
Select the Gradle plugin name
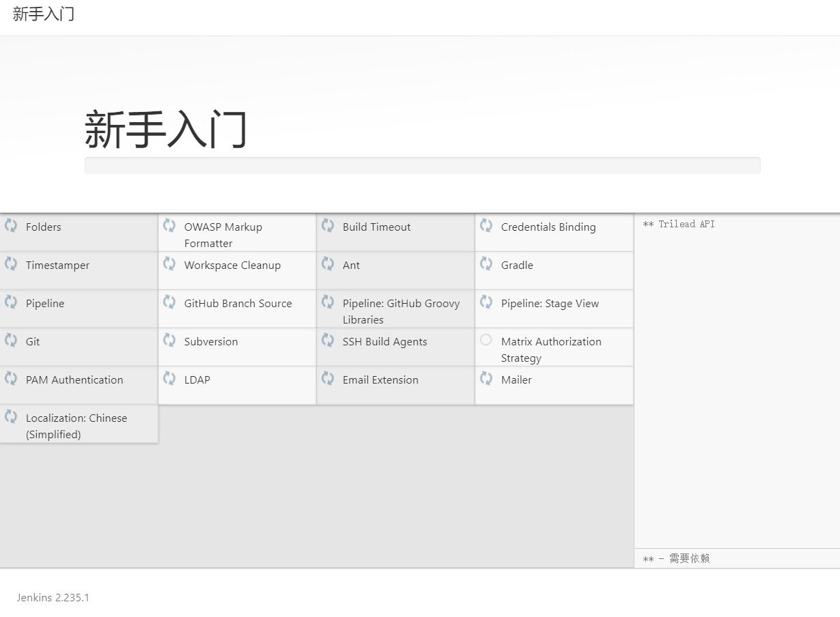click(517, 266)
